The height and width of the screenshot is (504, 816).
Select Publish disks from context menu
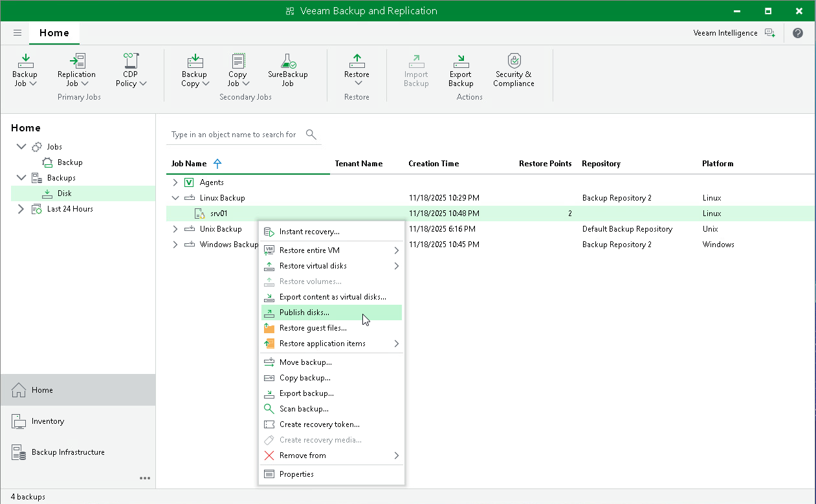point(304,312)
